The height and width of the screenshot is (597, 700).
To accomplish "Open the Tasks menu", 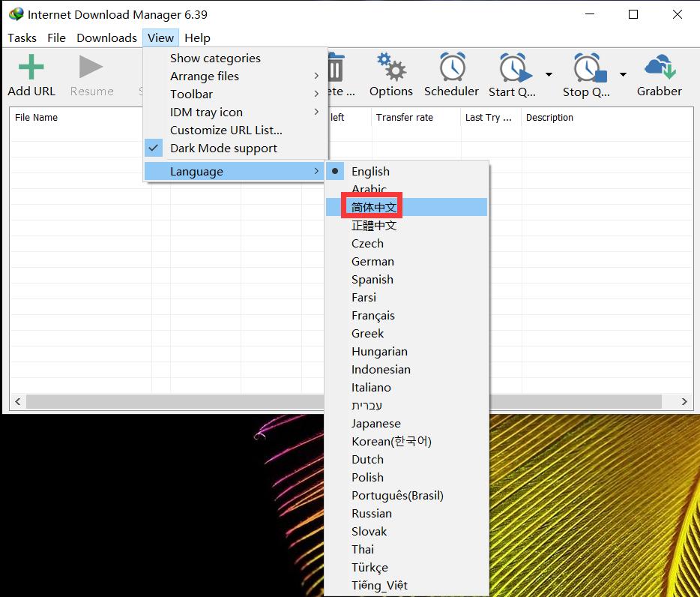I will 22,38.
